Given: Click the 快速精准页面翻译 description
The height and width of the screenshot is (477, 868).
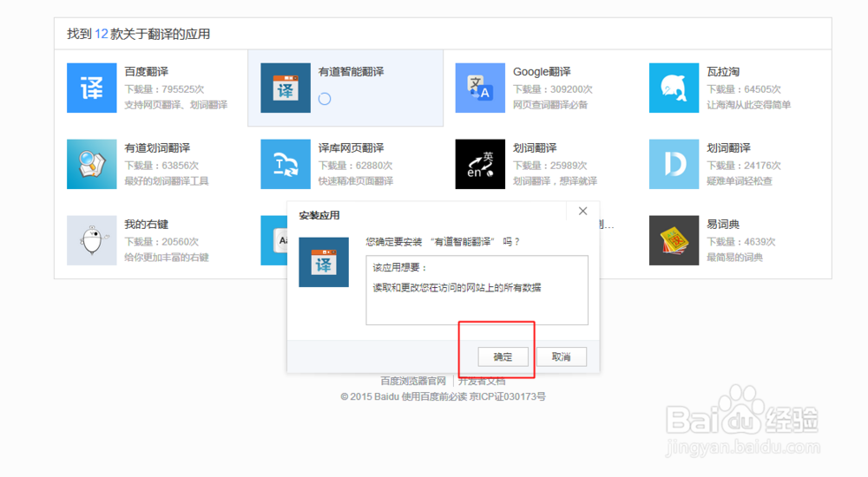Looking at the screenshot, I should [355, 181].
